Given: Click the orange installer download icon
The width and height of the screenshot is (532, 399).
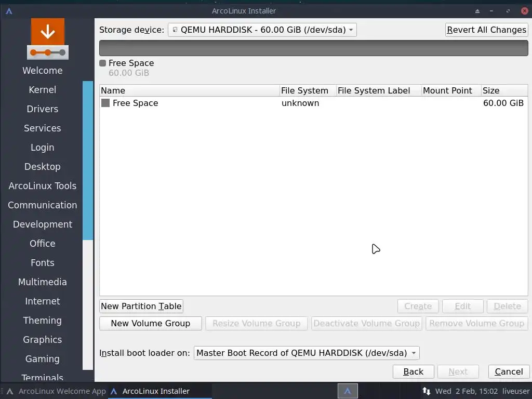Looking at the screenshot, I should (48, 39).
